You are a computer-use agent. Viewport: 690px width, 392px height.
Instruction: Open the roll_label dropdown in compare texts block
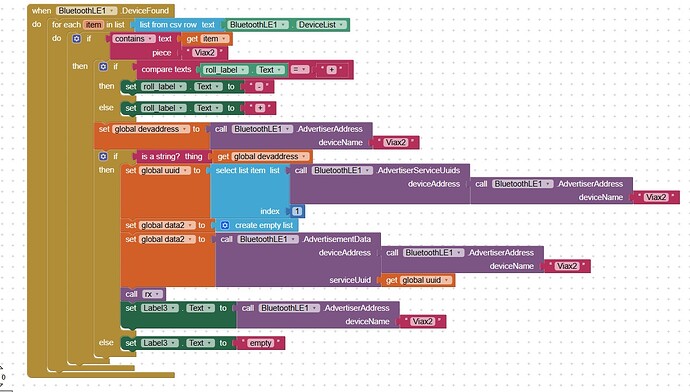225,70
